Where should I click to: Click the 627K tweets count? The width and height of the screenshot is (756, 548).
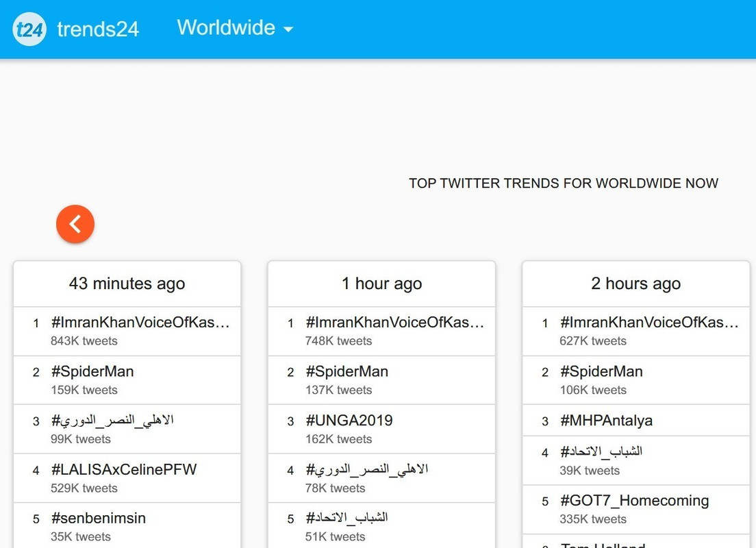594,340
